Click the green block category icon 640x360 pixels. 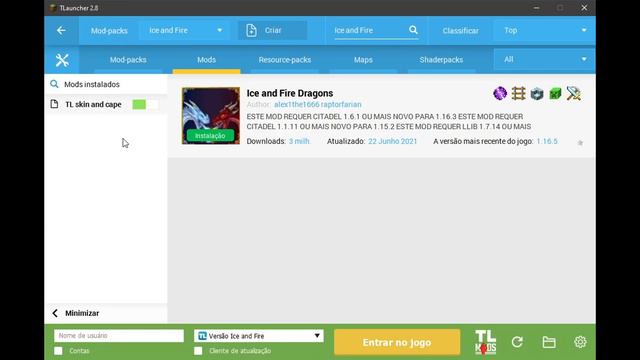pos(555,93)
